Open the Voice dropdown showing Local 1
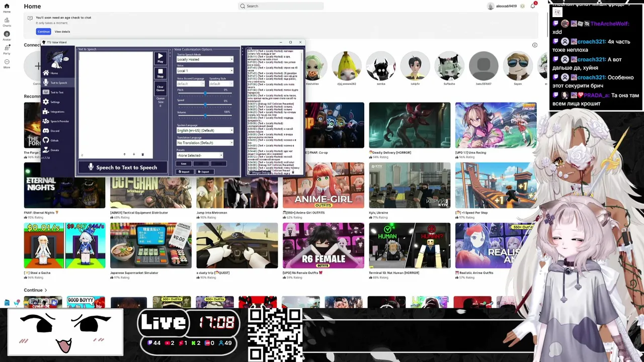Viewport: 644px width, 362px height. point(205,71)
